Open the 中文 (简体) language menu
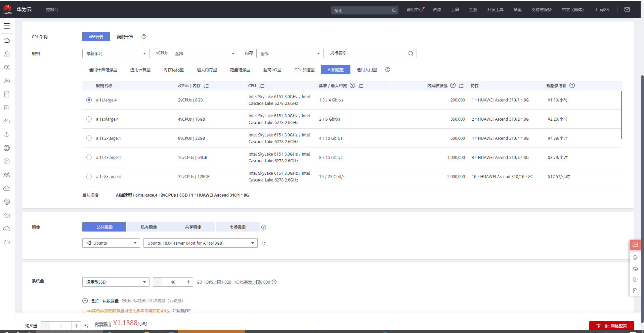Screen dimensions: 644x333 tap(573, 10)
